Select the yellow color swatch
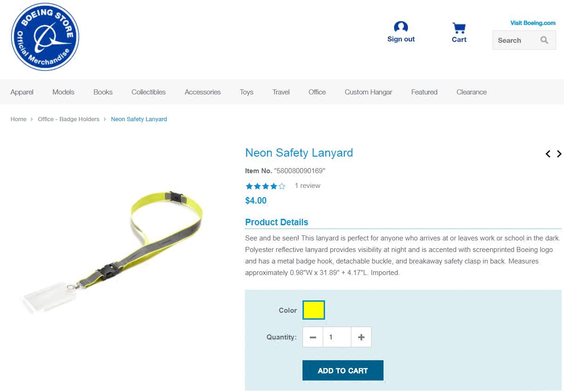Viewport: 564px width, 392px height. point(314,310)
